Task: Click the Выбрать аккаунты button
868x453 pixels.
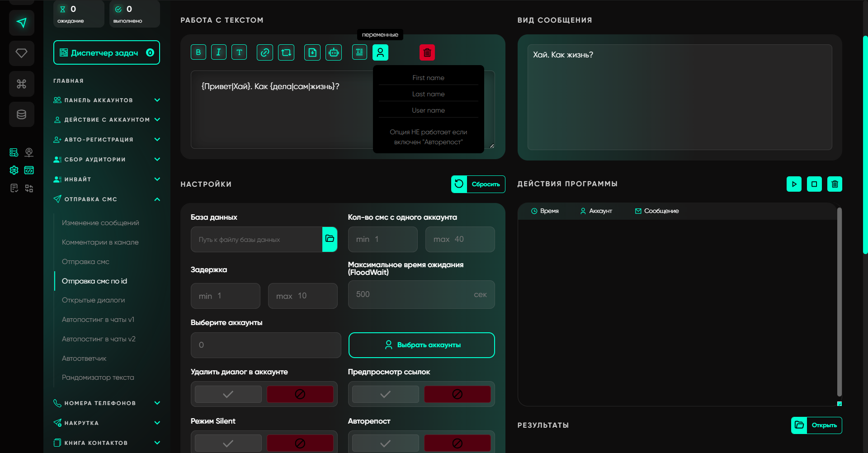Action: tap(421, 345)
